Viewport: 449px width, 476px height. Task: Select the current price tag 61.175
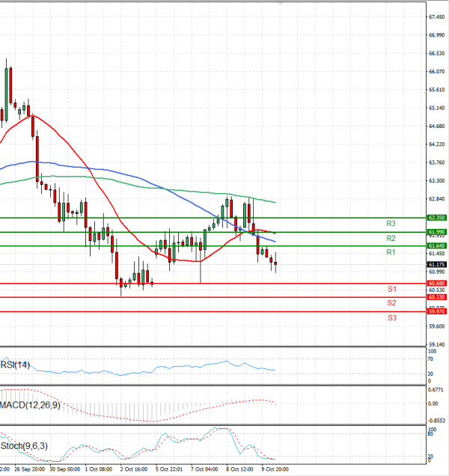[x=436, y=264]
